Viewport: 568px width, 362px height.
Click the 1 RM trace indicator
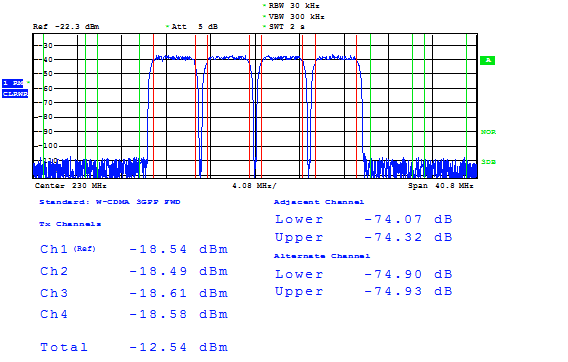point(13,83)
